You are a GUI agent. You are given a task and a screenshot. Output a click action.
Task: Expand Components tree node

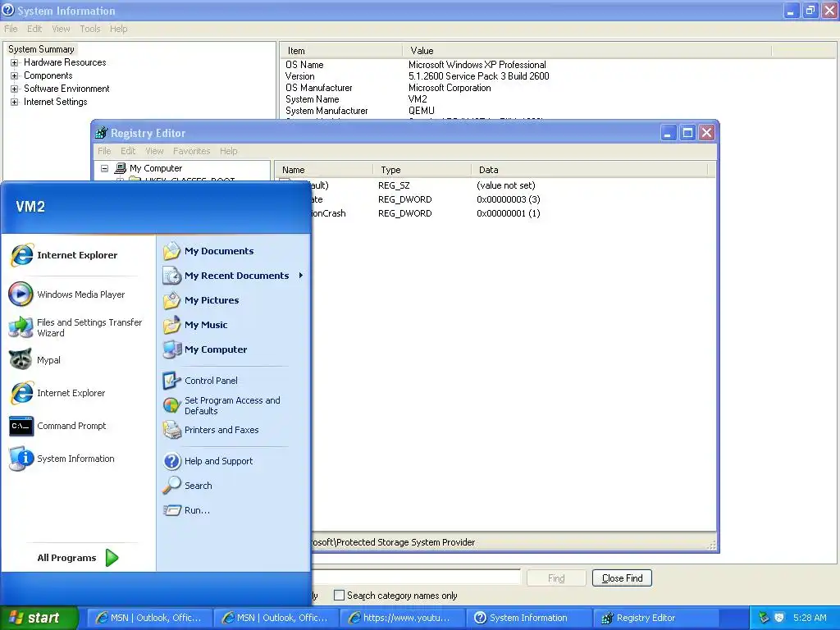click(x=15, y=75)
